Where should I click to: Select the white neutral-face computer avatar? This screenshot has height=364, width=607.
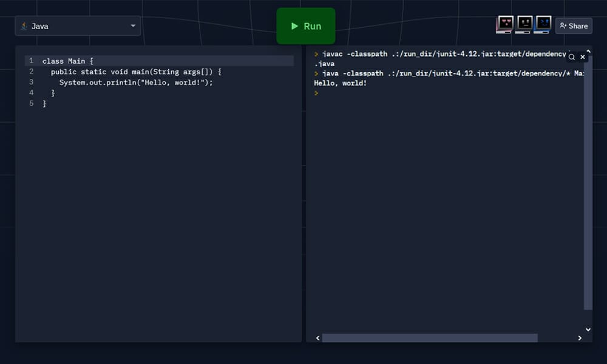click(x=524, y=24)
